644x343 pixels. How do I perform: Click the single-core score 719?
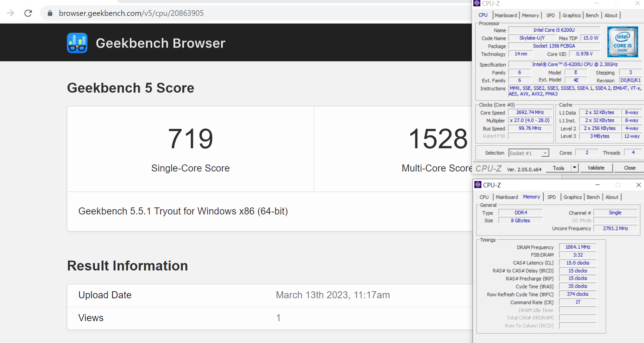coord(190,139)
